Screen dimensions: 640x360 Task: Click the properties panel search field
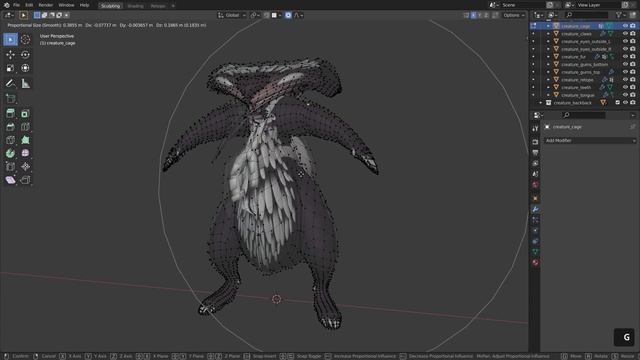pyautogui.click(x=583, y=115)
